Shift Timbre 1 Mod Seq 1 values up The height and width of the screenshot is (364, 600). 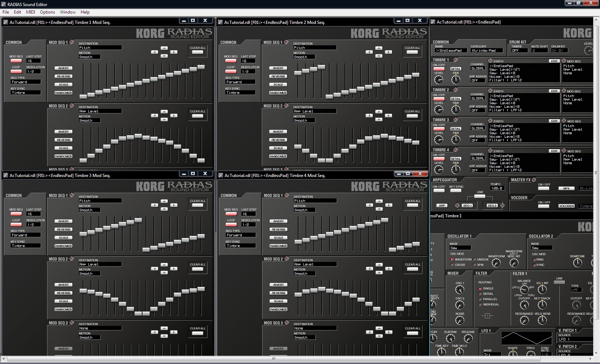(164, 48)
